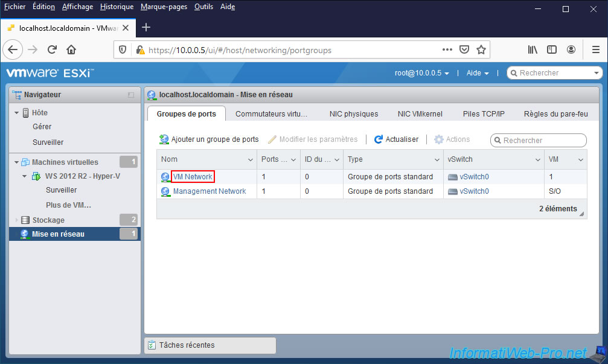Viewport: 608px width, 364px height.
Task: Click the vSwitch0 icon in Management Network row
Action: 452,191
